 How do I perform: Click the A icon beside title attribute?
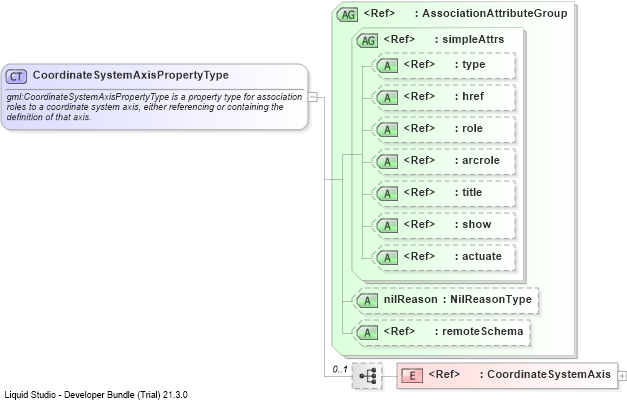coord(387,194)
